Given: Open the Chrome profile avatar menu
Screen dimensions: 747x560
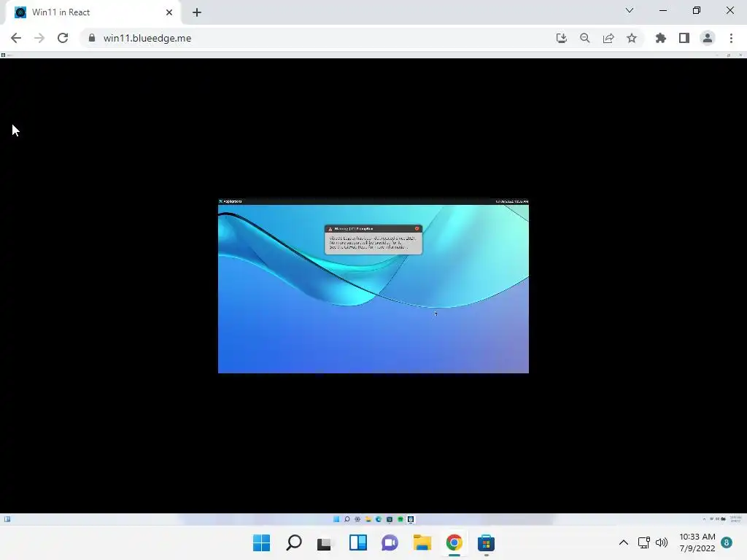Looking at the screenshot, I should (708, 38).
